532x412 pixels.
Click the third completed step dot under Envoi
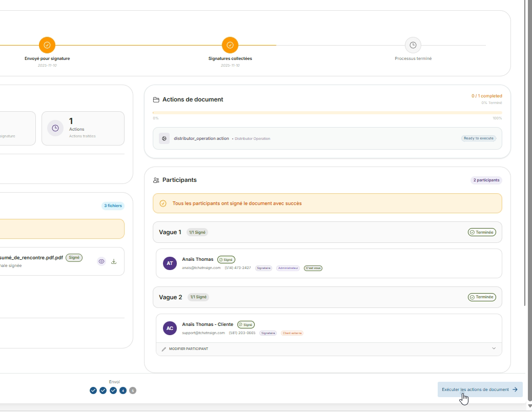pyautogui.click(x=113, y=390)
